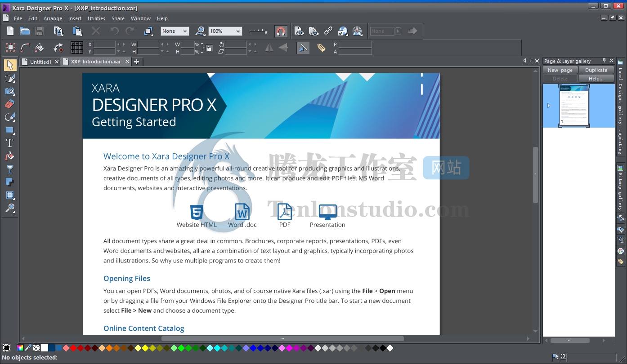Click the Delete X icon
This screenshot has width=627, height=364.
[x=96, y=31]
